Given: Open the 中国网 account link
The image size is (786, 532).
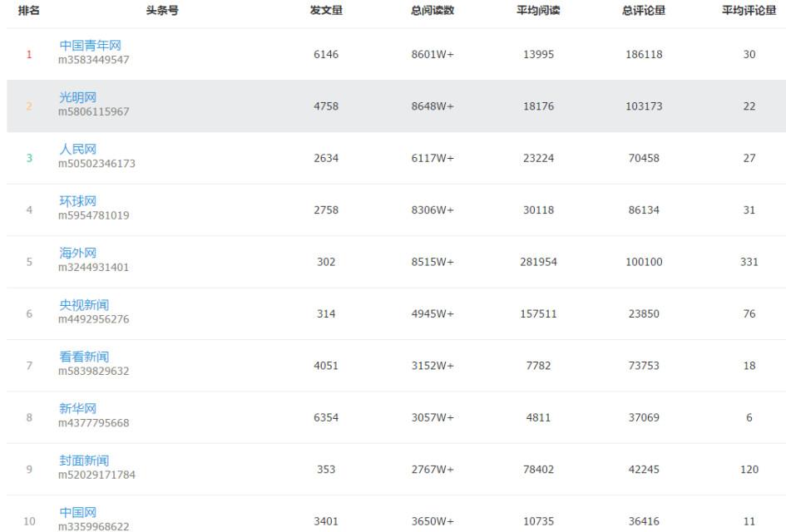Looking at the screenshot, I should (77, 512).
